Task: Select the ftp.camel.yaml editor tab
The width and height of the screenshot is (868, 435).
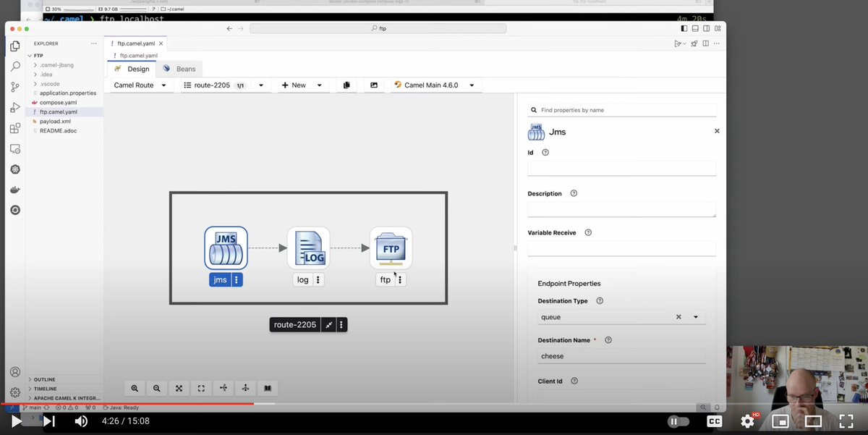Action: tap(137, 43)
